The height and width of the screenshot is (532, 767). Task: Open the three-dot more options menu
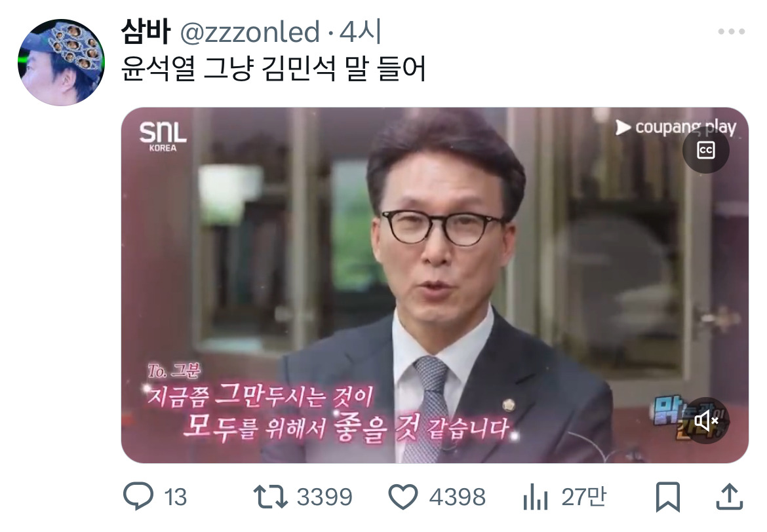[x=732, y=32]
